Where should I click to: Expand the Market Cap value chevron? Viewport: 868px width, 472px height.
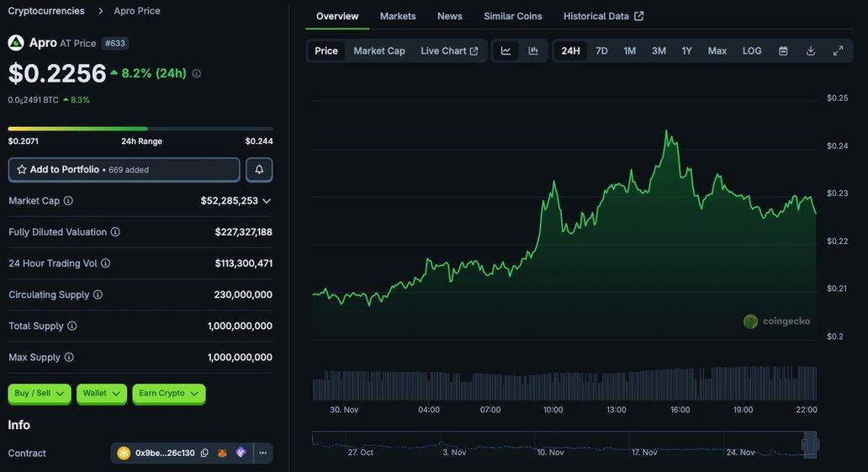click(x=267, y=201)
